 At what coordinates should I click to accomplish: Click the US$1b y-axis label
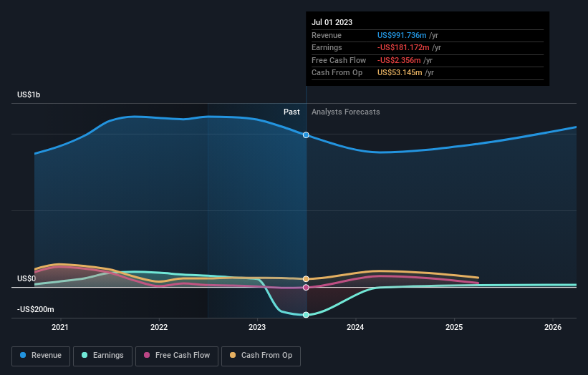29,94
